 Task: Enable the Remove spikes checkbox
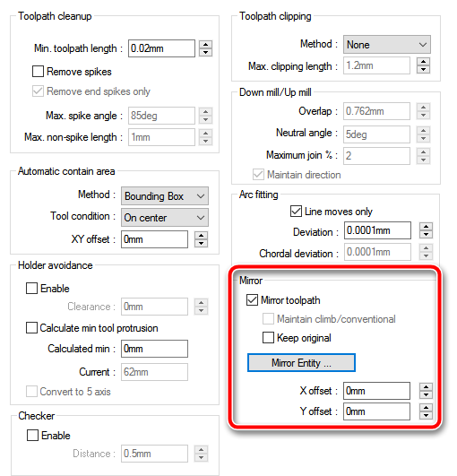[x=38, y=72]
